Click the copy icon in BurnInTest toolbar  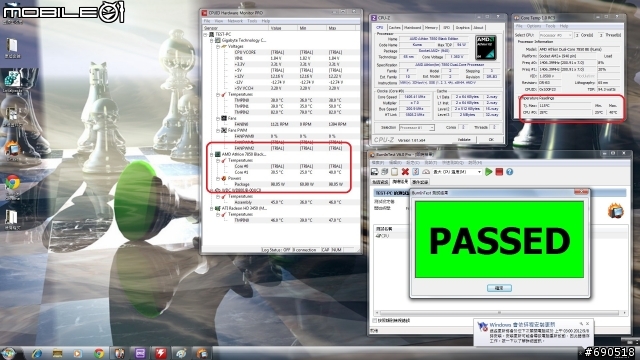point(384,172)
